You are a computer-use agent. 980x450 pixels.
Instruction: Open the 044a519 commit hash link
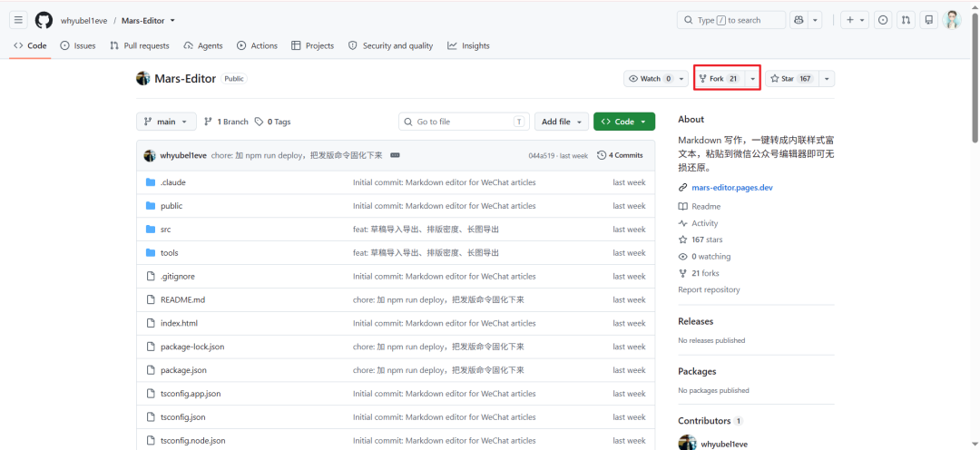click(541, 156)
